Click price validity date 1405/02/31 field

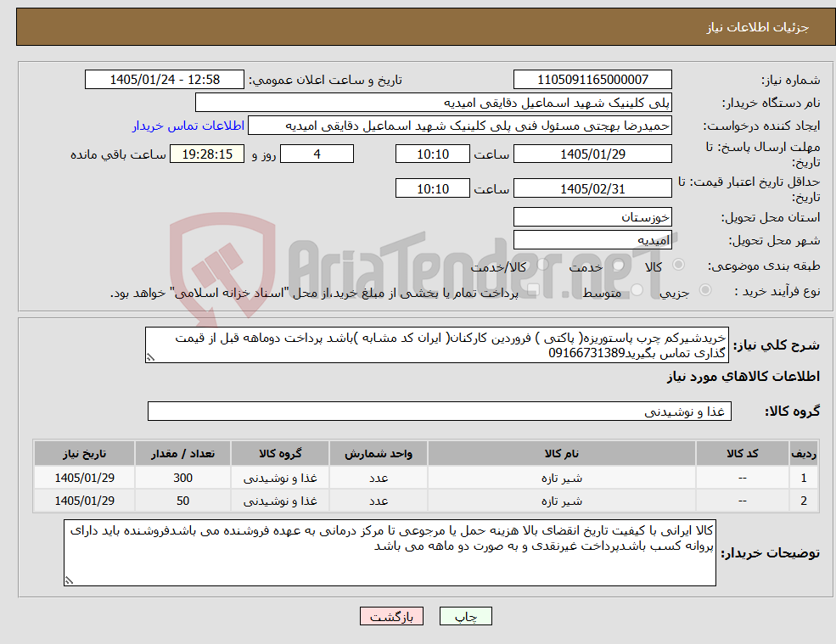(x=592, y=188)
